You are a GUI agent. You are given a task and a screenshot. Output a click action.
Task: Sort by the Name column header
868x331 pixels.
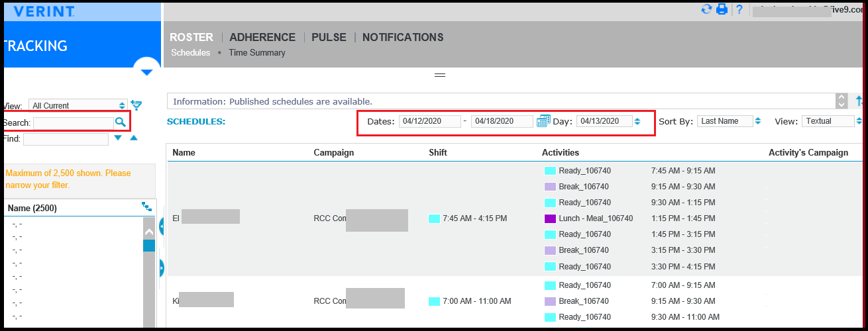click(184, 153)
